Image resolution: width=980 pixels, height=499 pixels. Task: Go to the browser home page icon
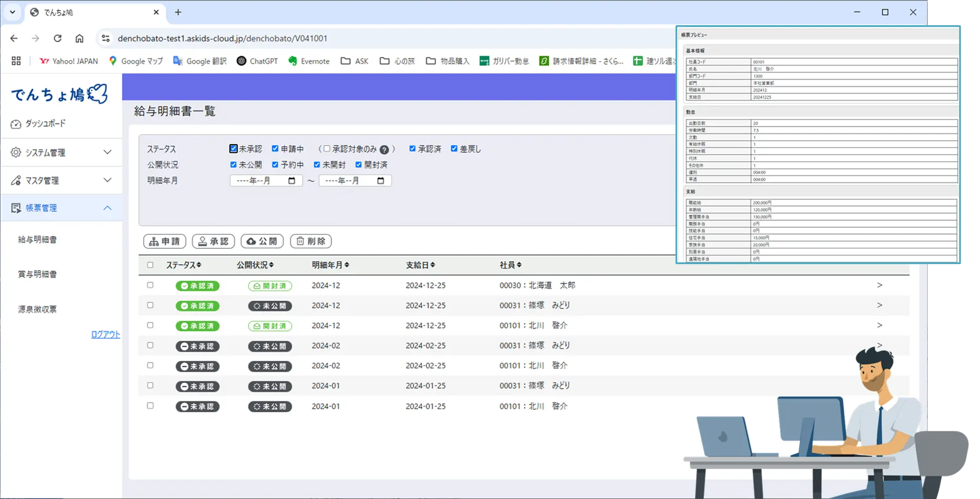coord(79,38)
